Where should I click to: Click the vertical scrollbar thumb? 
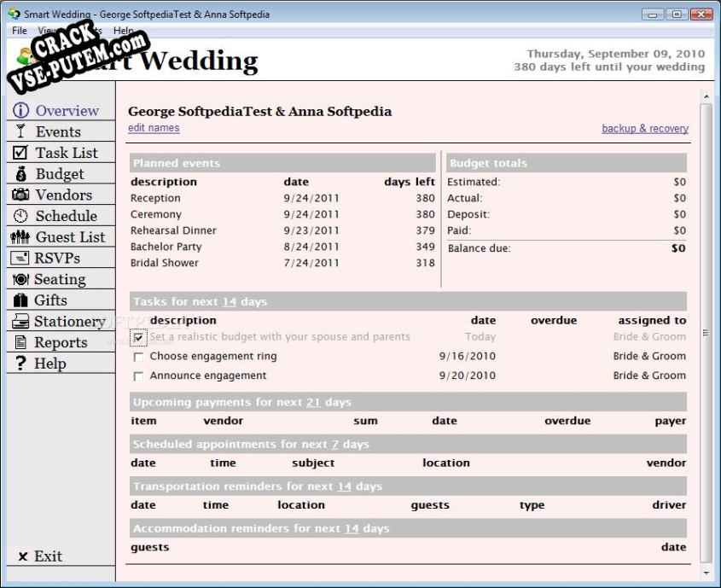tap(706, 333)
